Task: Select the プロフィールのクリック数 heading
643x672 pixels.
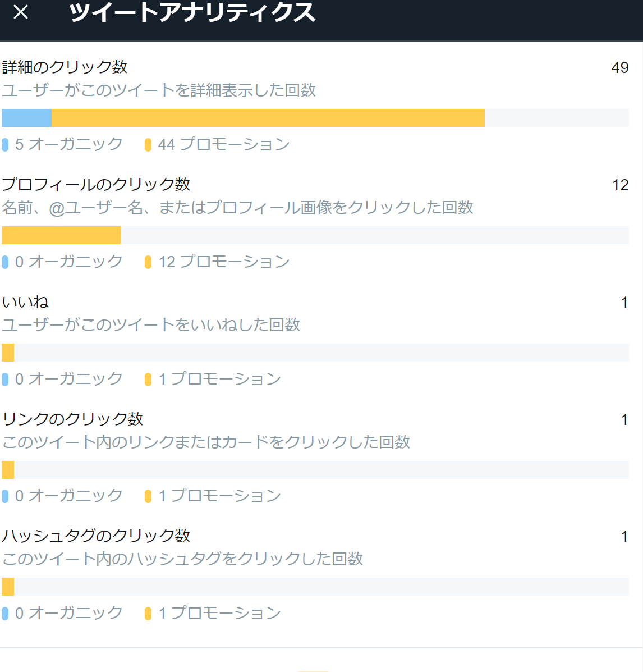Action: coord(96,184)
